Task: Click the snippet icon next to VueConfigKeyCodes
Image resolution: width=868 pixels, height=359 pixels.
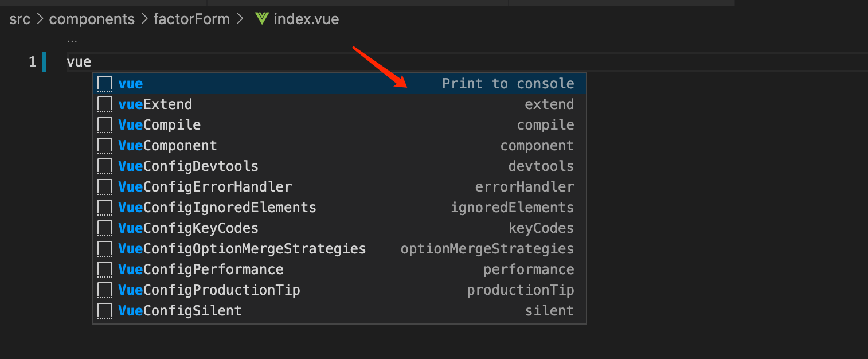Action: click(104, 228)
